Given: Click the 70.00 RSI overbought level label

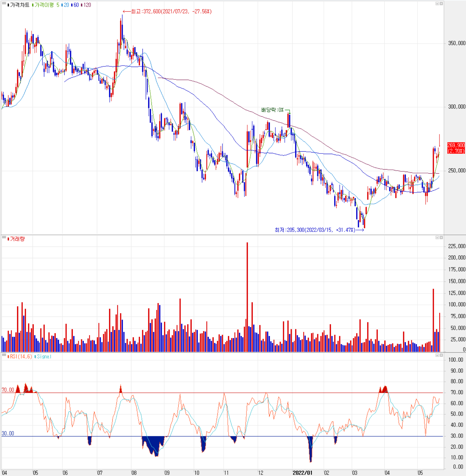Looking at the screenshot, I should [x=8, y=390].
